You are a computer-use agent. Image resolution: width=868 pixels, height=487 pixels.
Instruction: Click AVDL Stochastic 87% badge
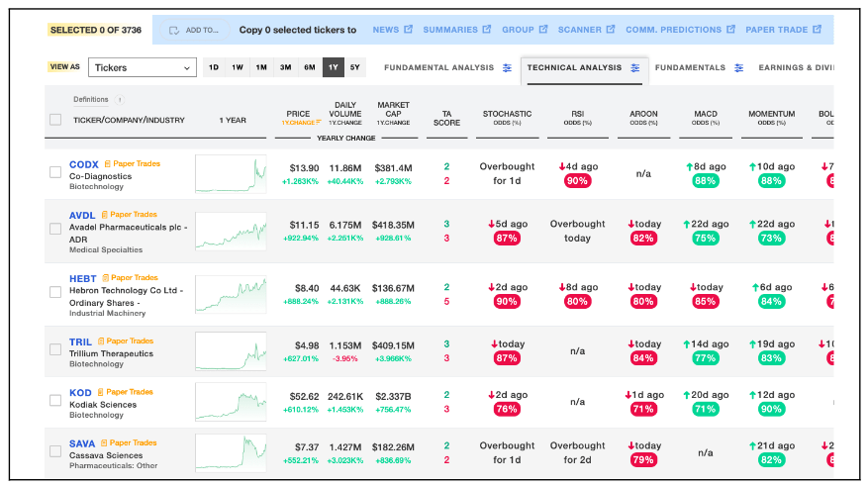pos(507,239)
